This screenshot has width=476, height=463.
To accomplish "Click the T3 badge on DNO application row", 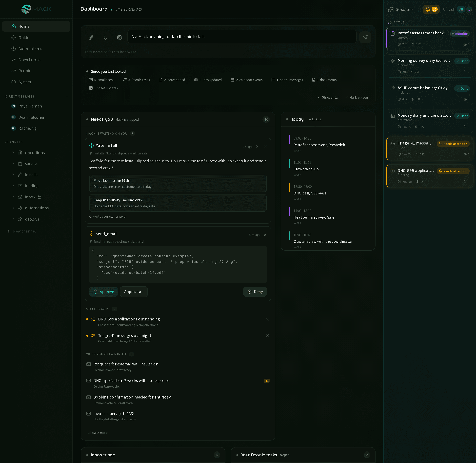I will click(267, 381).
